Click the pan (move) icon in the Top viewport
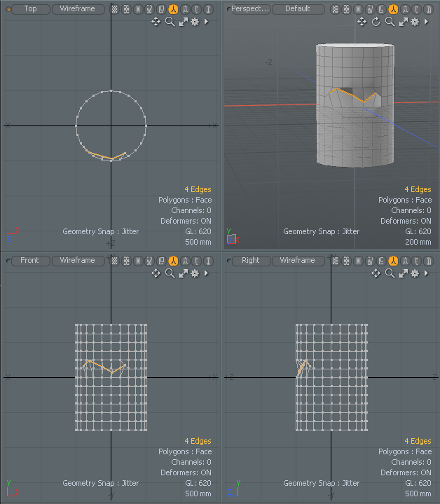The image size is (440, 504). click(x=156, y=22)
